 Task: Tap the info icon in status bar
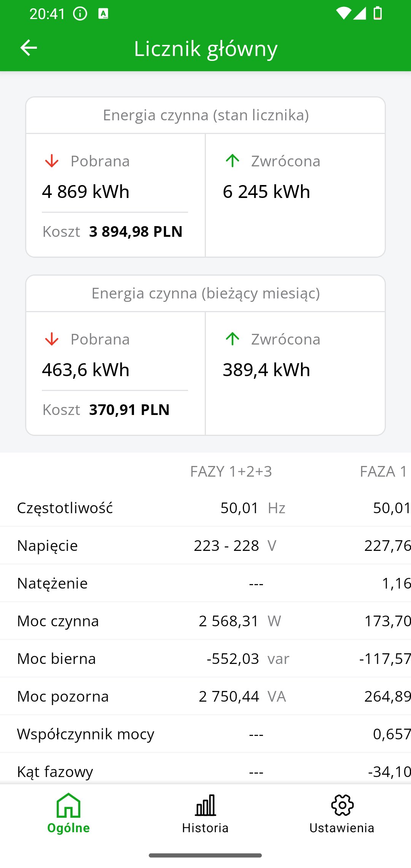80,14
